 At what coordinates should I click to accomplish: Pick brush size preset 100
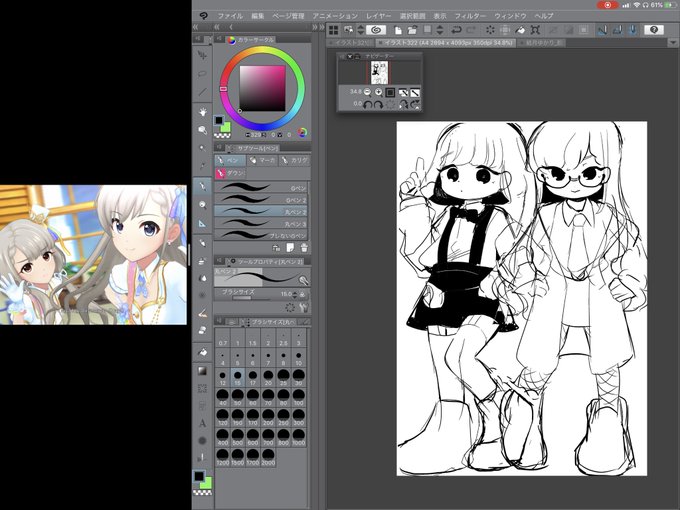[x=298, y=397]
